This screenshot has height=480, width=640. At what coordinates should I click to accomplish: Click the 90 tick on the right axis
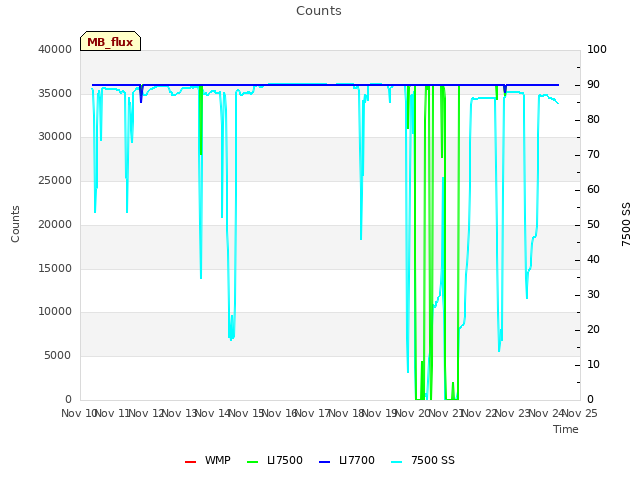593,84
